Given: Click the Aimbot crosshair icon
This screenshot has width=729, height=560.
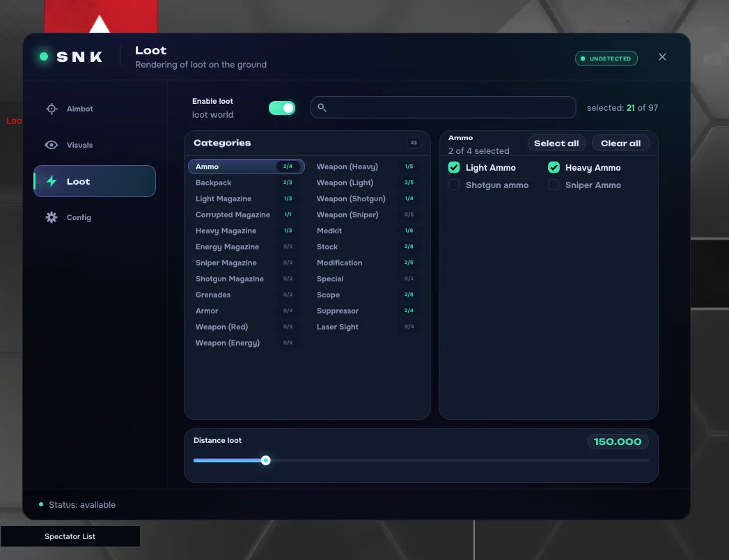Looking at the screenshot, I should [x=52, y=109].
